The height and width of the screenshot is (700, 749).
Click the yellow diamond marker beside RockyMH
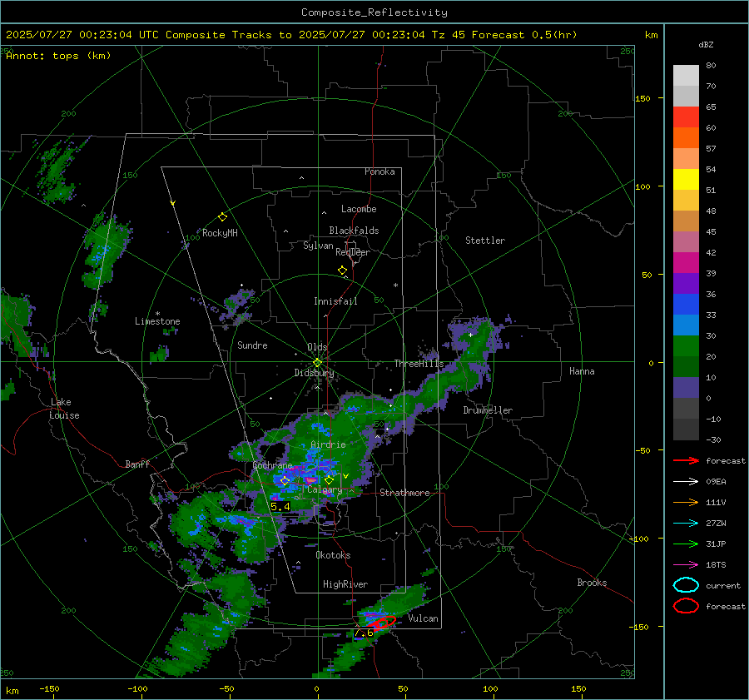pos(222,217)
